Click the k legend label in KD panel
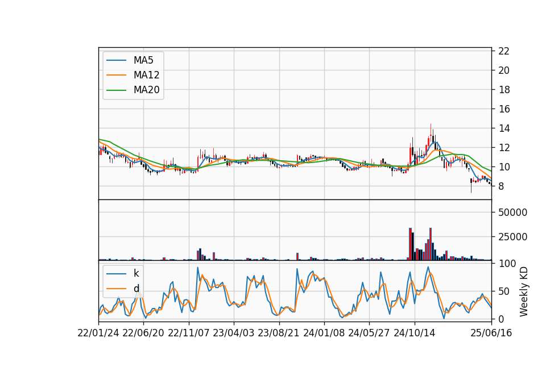The width and height of the screenshot is (546, 392). (x=136, y=273)
